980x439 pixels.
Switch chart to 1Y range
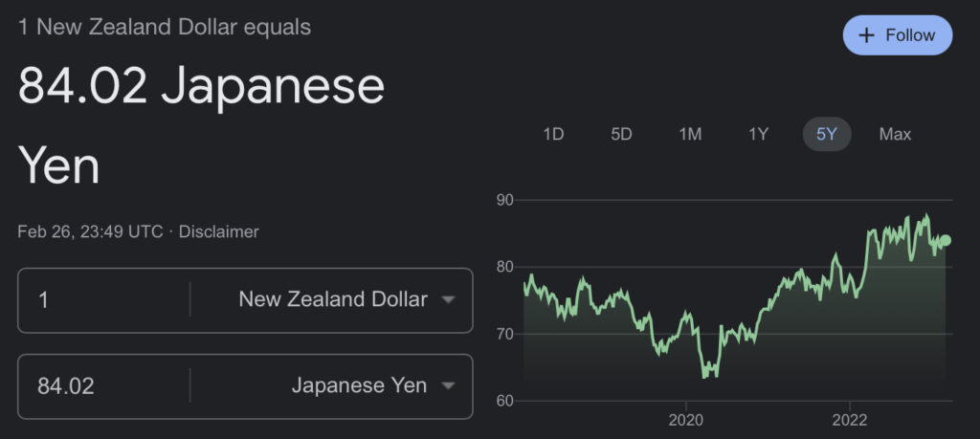tap(758, 134)
